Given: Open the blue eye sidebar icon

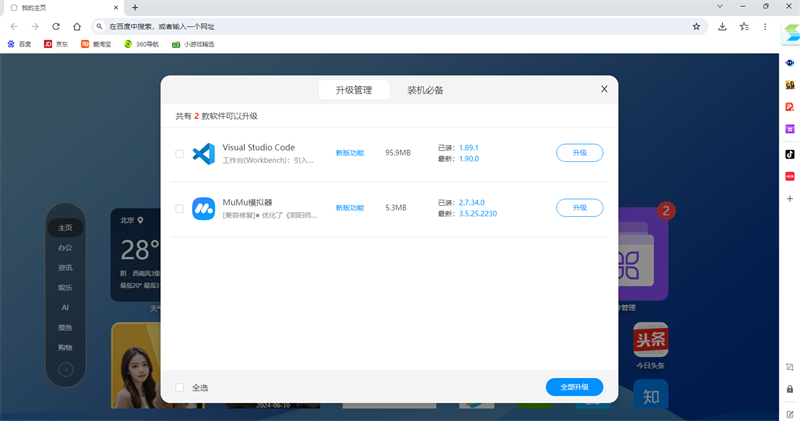Looking at the screenshot, I should pyautogui.click(x=790, y=63).
